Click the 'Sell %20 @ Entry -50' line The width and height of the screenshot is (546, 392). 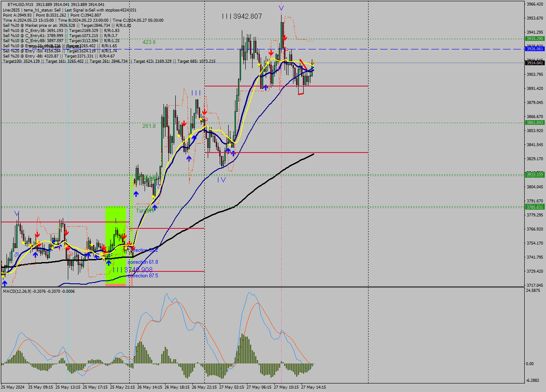pyautogui.click(x=60, y=51)
